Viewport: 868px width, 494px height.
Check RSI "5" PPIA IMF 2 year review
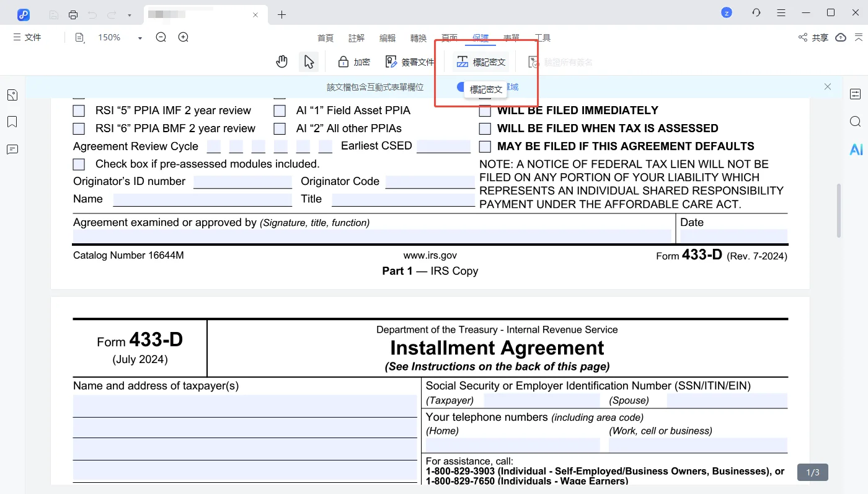(x=79, y=111)
